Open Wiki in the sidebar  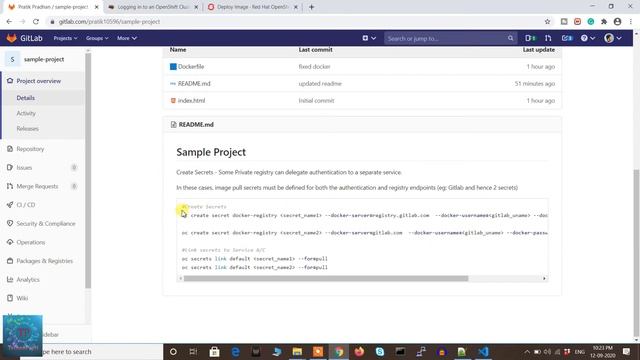[x=22, y=298]
